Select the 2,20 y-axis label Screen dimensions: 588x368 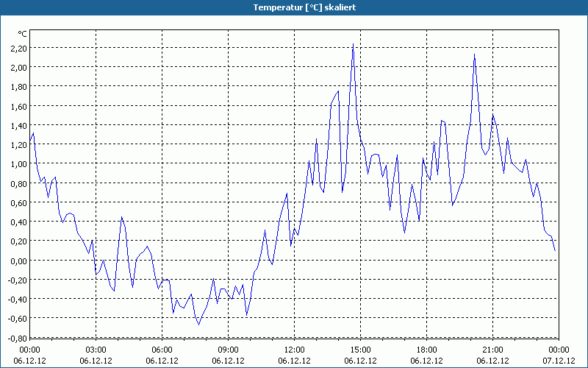(20, 48)
